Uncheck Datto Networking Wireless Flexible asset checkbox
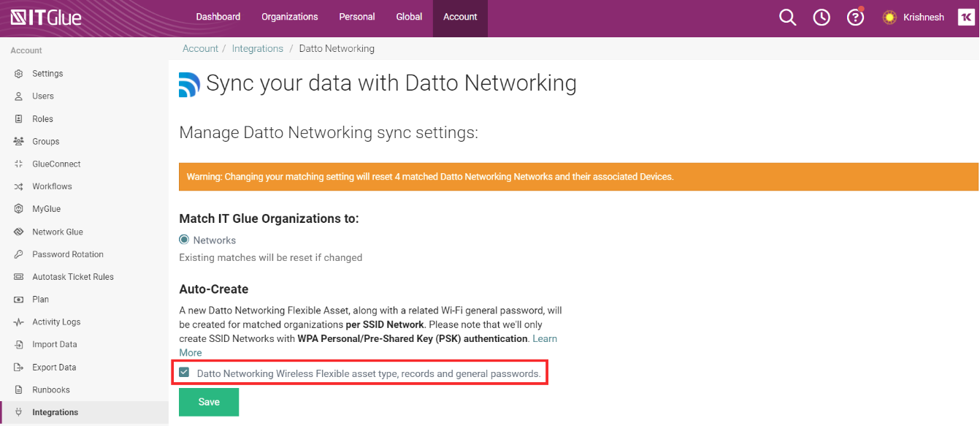Image resolution: width=980 pixels, height=426 pixels. [184, 373]
